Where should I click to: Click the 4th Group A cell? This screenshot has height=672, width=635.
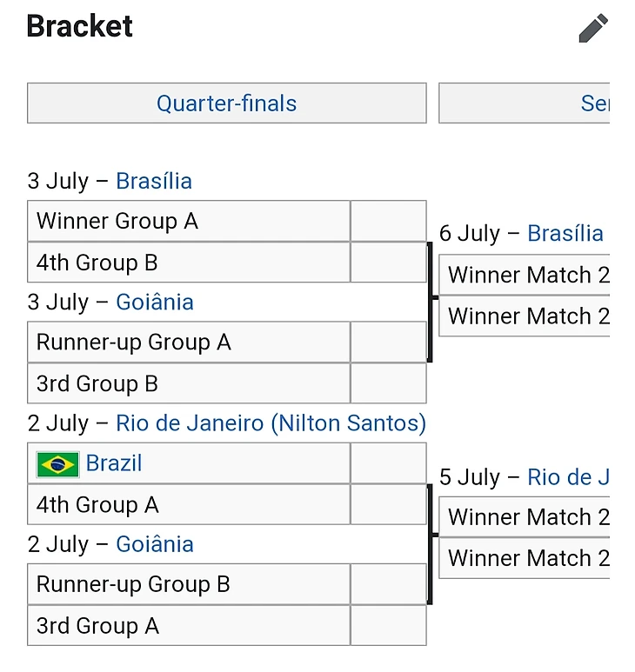click(189, 505)
